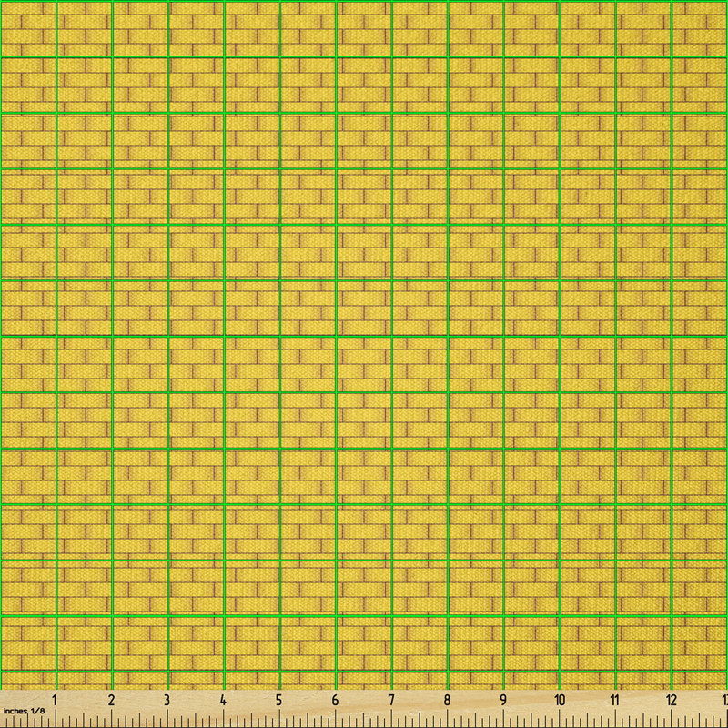
Task: Click the number 8 on ruler
Action: [x=447, y=700]
